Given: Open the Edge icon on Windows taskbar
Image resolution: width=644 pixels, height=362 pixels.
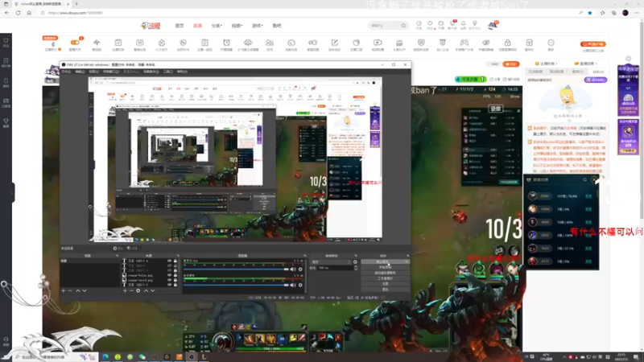Looking at the screenshot, I should (x=105, y=357).
